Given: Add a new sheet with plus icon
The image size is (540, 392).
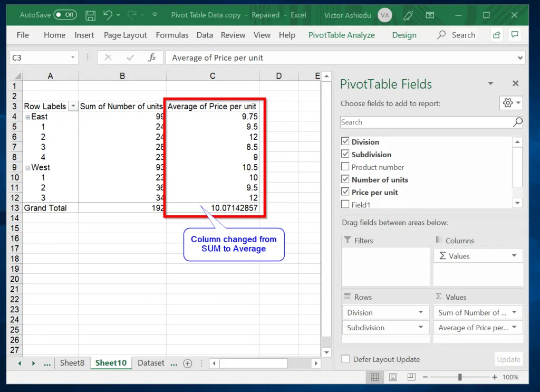Looking at the screenshot, I should click(x=188, y=364).
